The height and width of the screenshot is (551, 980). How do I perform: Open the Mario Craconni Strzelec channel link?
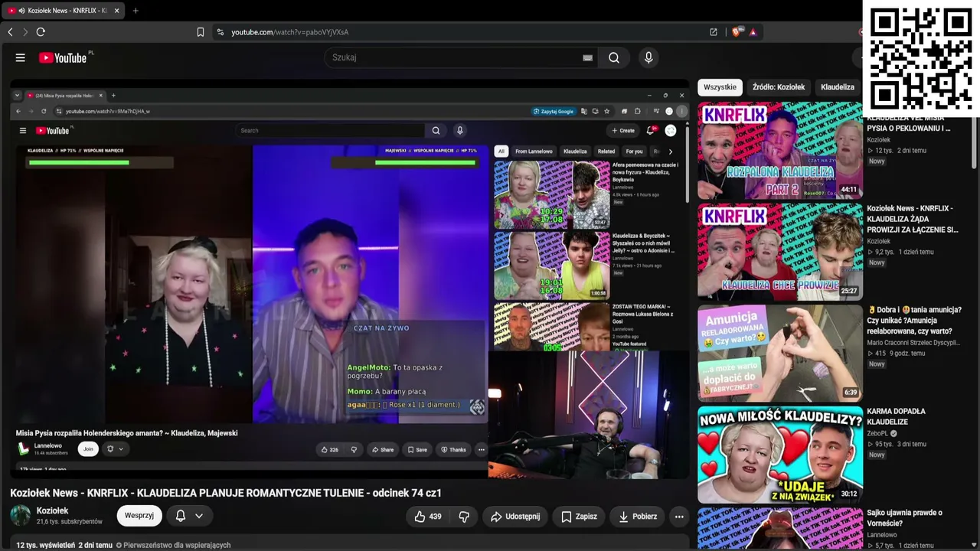(x=913, y=343)
